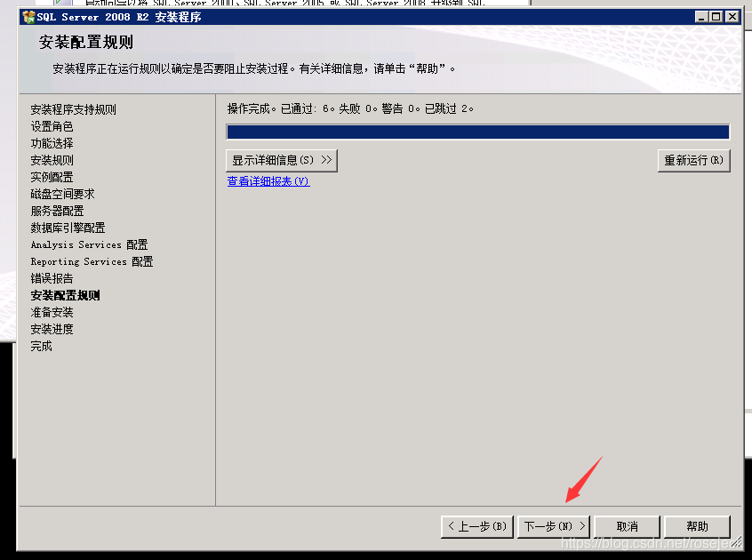Minimize the SQL Server setup window

[701, 17]
